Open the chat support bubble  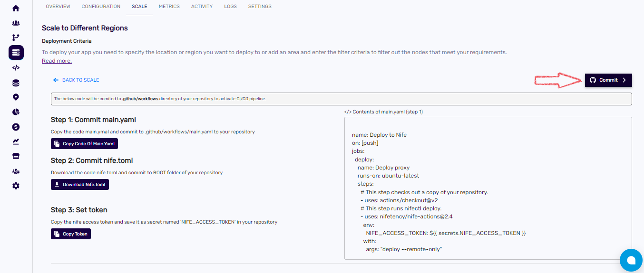click(631, 260)
